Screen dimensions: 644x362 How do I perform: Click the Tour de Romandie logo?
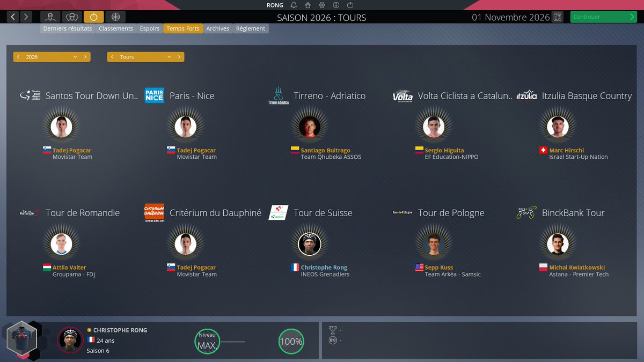[30, 213]
